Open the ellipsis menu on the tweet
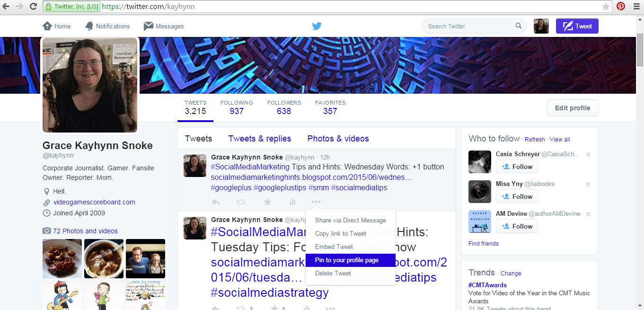 [x=316, y=201]
